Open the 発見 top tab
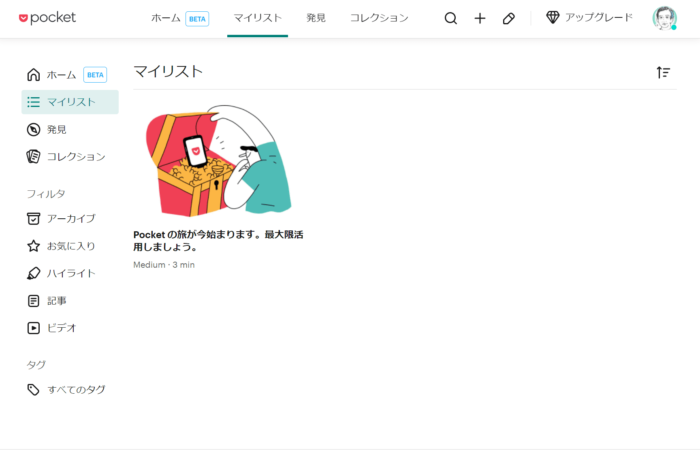 click(x=316, y=18)
